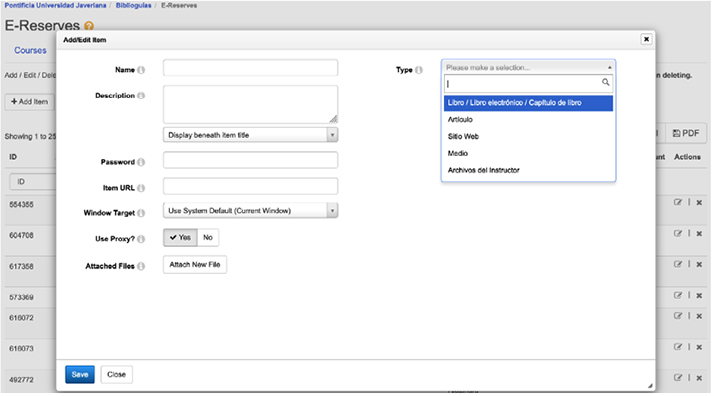Screen dimensions: 714x396
Task: Edit item in row 554355
Action: tap(678, 202)
